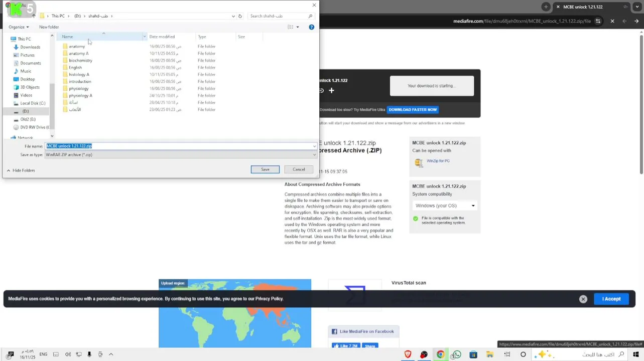This screenshot has width=644, height=361.
Task: Select Pictures icon in navigation pane
Action: coord(16,55)
